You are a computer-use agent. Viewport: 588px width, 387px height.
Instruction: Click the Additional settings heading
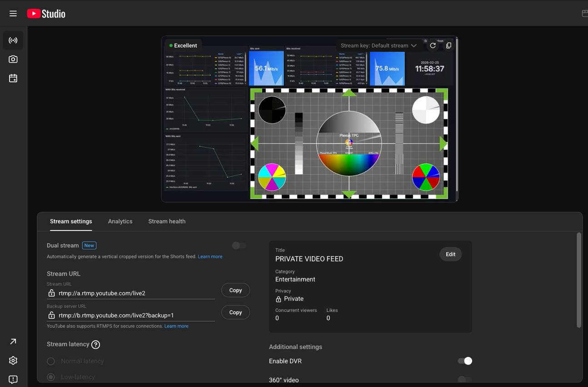point(295,347)
